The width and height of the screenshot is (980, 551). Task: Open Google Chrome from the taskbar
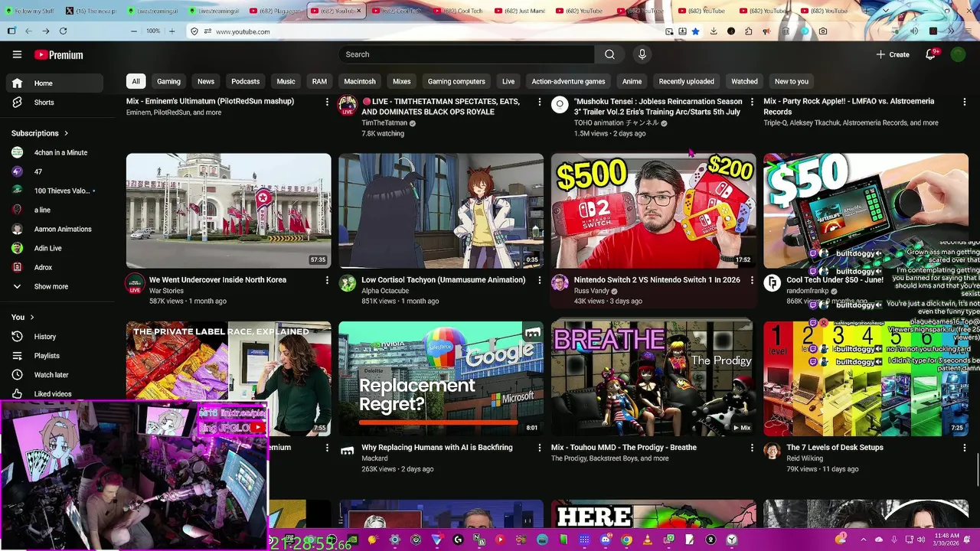[626, 540]
